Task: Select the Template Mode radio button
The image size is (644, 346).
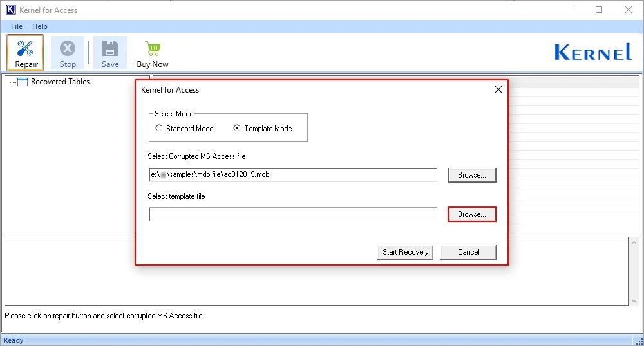Action: tap(236, 128)
